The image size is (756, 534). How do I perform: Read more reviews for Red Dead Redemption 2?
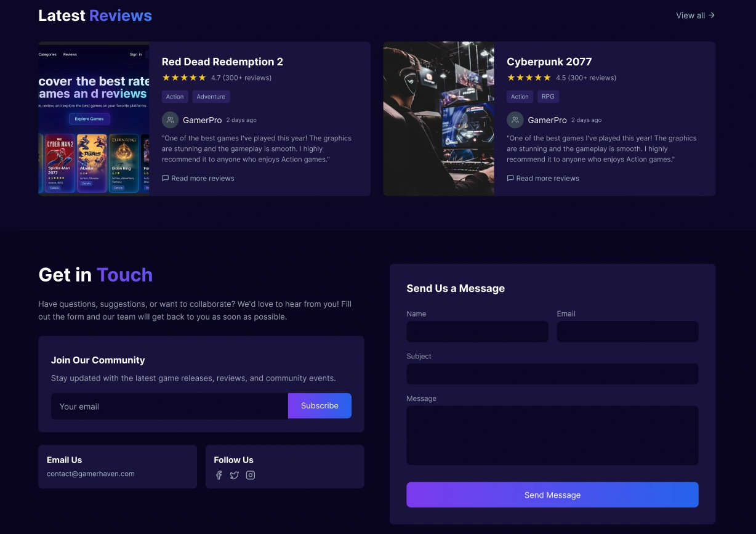(198, 178)
